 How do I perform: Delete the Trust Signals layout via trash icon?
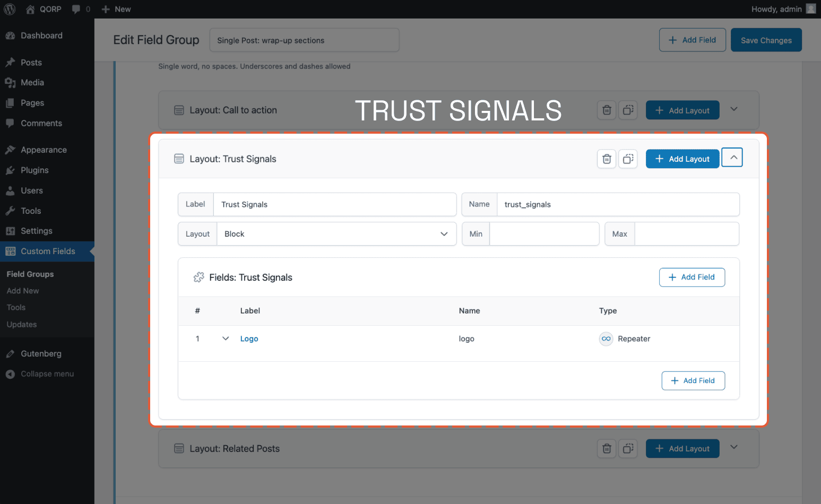606,159
